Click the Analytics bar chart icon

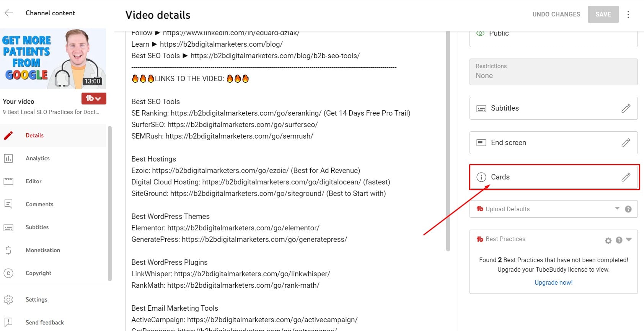[x=8, y=158]
